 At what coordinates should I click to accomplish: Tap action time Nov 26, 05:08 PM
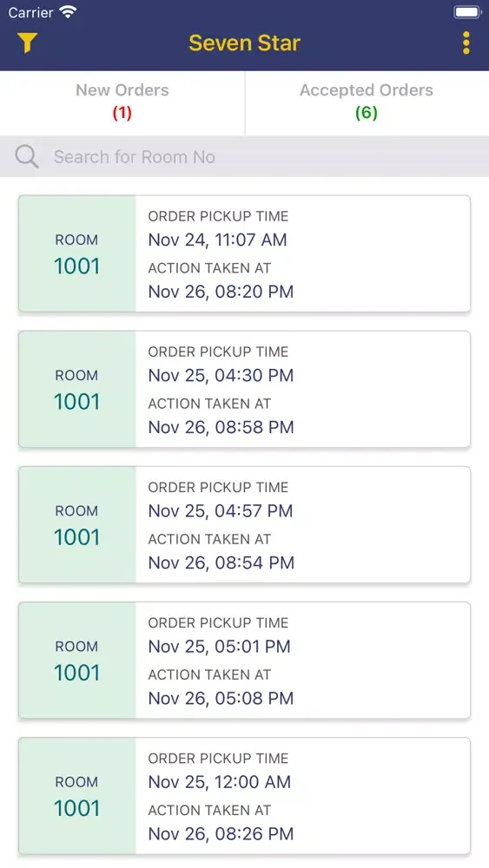tap(221, 699)
